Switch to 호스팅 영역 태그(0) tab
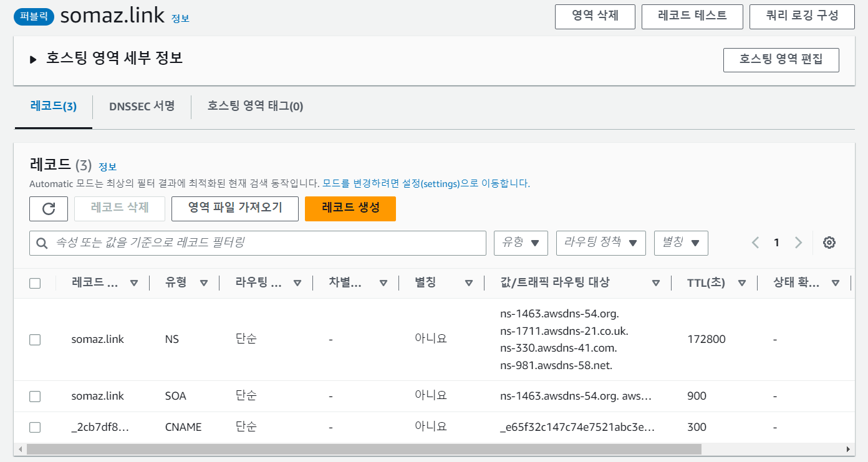Viewport: 868px width, 462px height. click(255, 106)
